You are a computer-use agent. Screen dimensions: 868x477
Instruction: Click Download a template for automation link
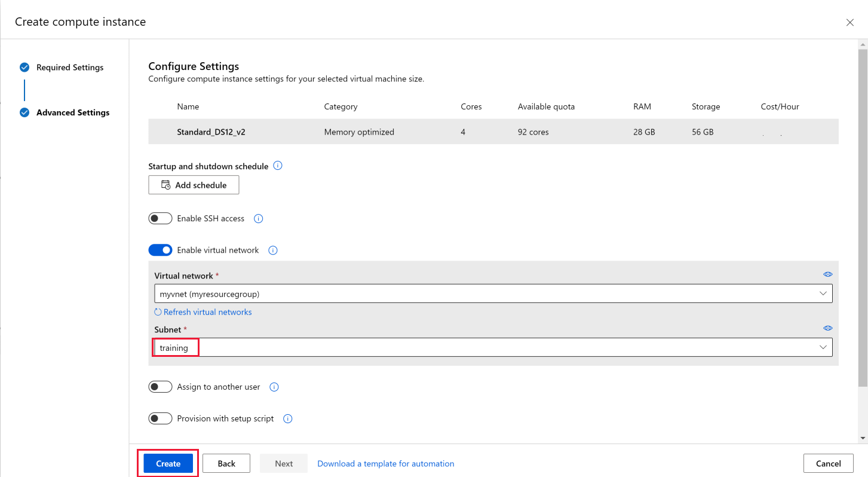coord(385,463)
